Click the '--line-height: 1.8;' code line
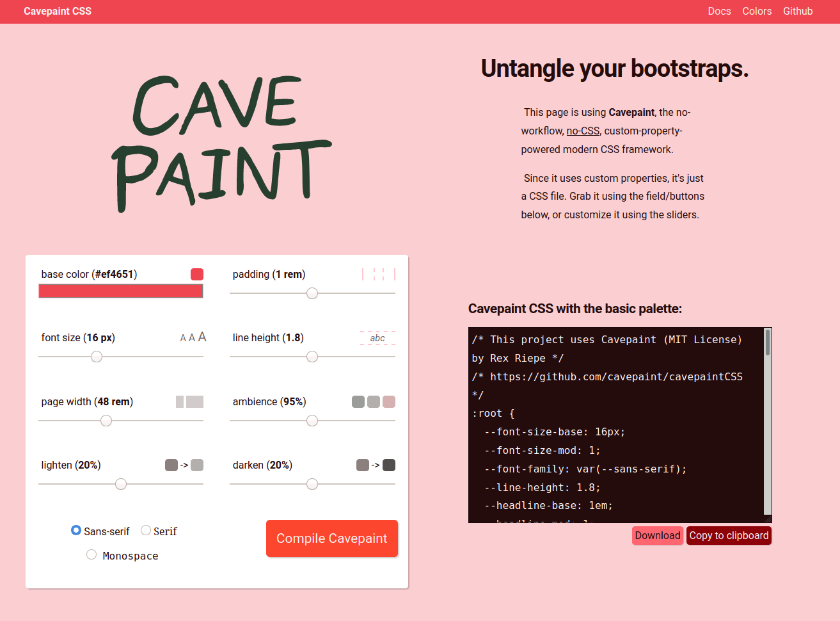Viewport: 840px width, 621px height. click(542, 487)
